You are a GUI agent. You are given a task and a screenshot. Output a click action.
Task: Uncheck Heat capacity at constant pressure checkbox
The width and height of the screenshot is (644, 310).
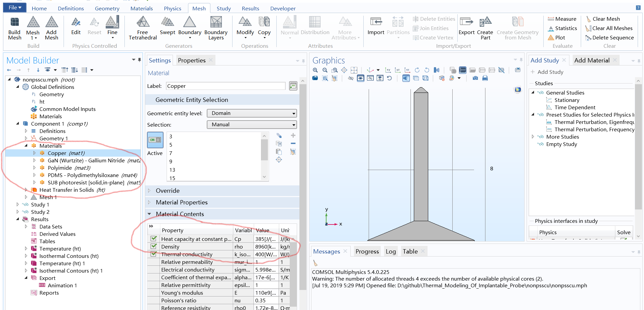154,239
